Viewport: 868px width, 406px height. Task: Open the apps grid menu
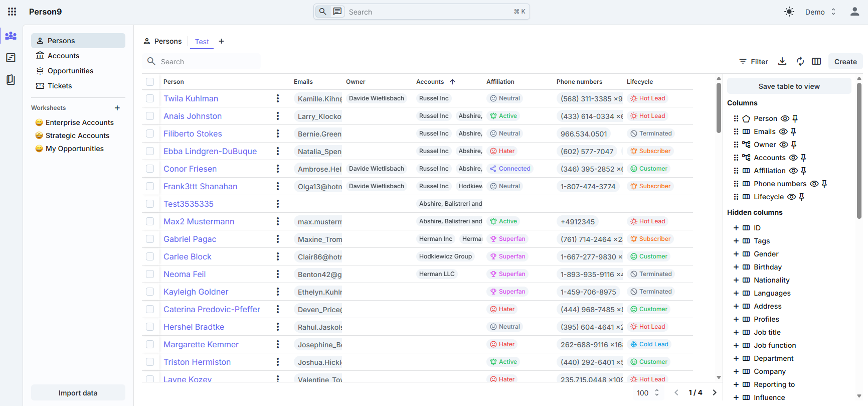[12, 12]
